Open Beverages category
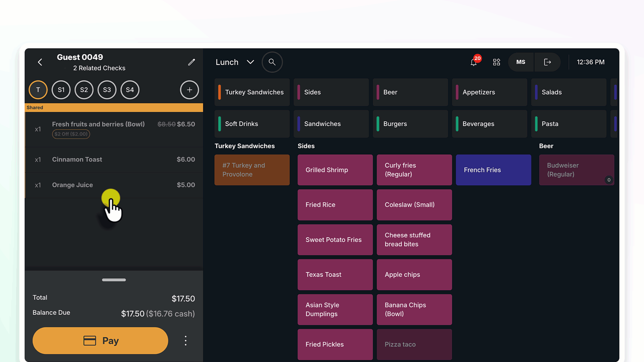 tap(489, 124)
